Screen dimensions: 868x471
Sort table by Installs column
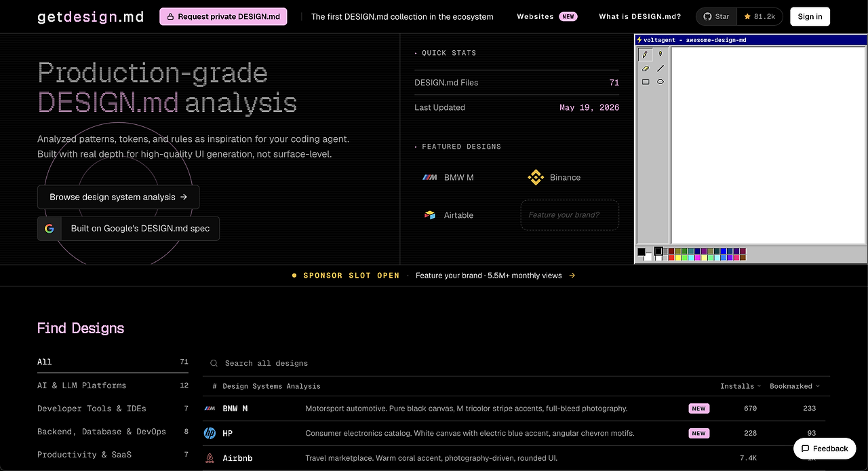pos(741,386)
